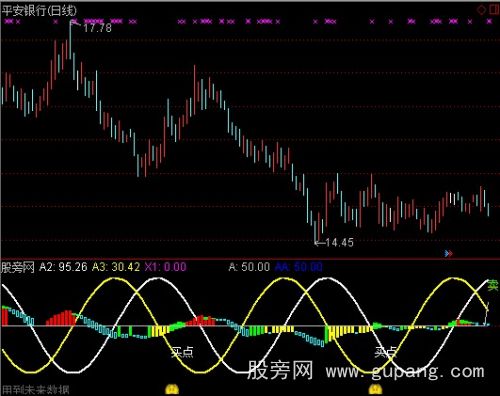
Task: Click the low price label 14.45
Action: pyautogui.click(x=339, y=243)
